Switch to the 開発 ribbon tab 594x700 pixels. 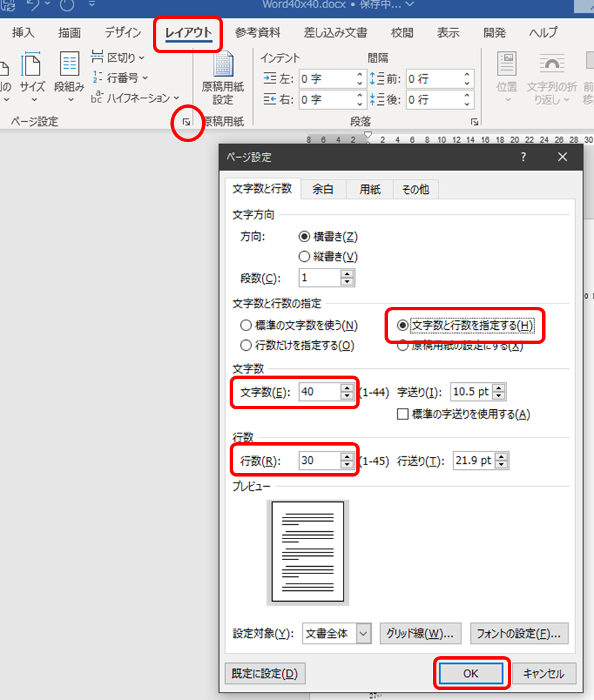(x=494, y=32)
